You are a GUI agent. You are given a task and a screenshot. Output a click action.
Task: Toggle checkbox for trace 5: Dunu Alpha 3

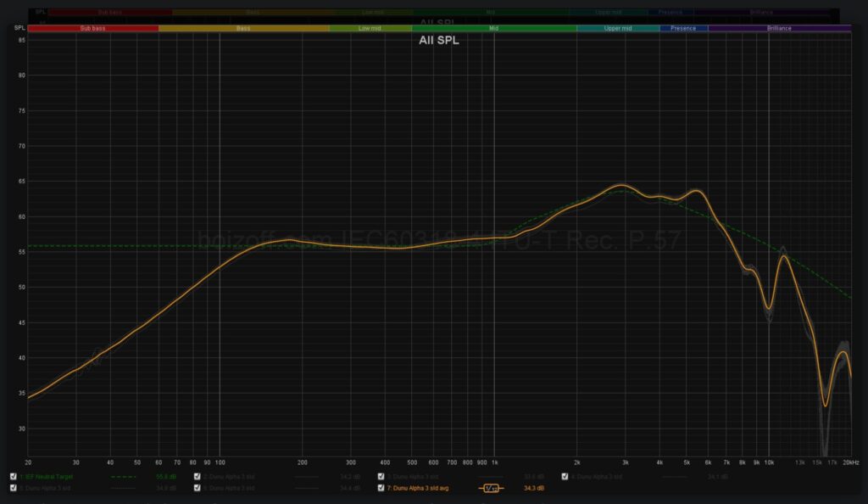[14, 488]
